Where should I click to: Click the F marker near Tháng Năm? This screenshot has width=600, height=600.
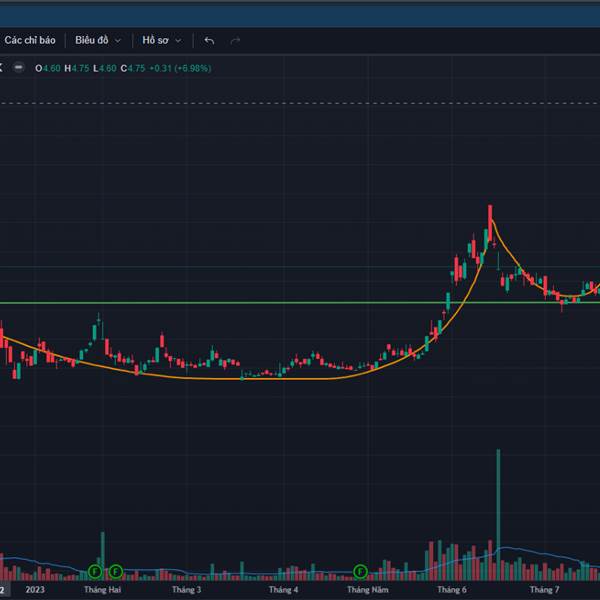tap(360, 572)
